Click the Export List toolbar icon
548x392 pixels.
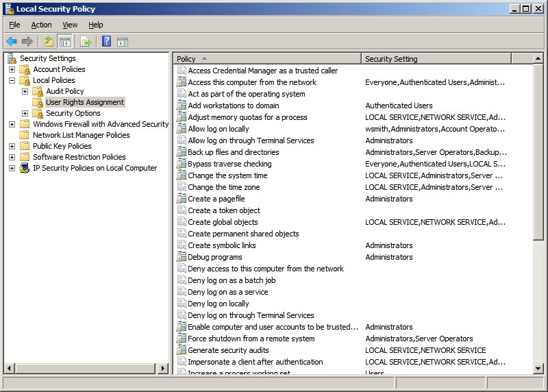(x=86, y=42)
